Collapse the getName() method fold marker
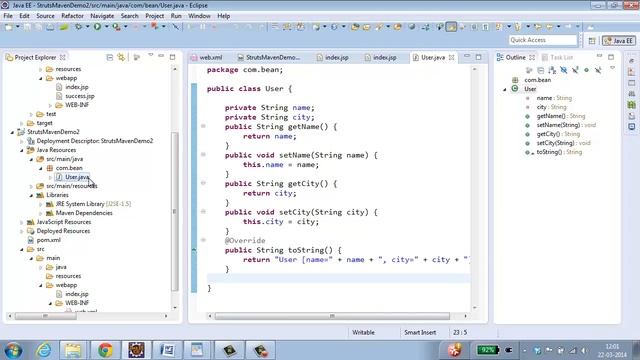Screen dimensions: 640x360 click(x=203, y=127)
